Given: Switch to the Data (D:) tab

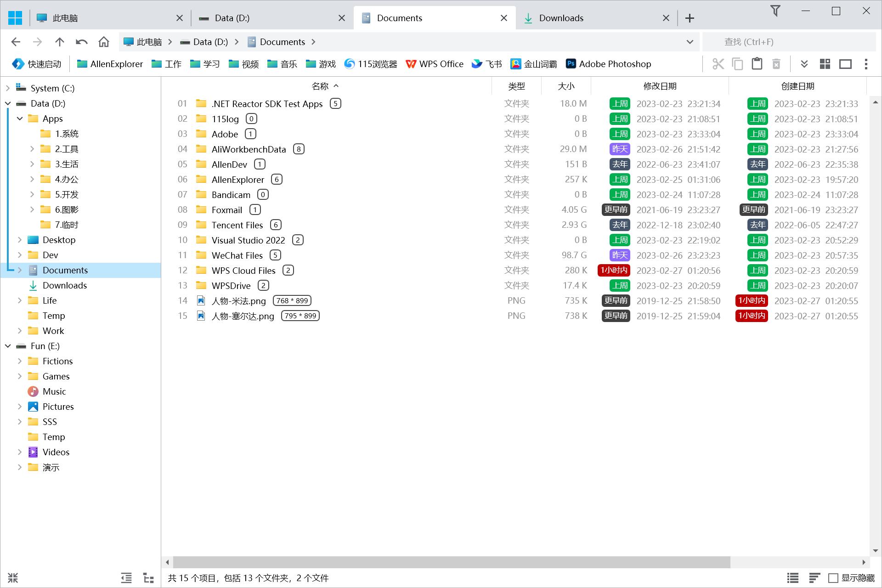Looking at the screenshot, I should click(x=232, y=18).
